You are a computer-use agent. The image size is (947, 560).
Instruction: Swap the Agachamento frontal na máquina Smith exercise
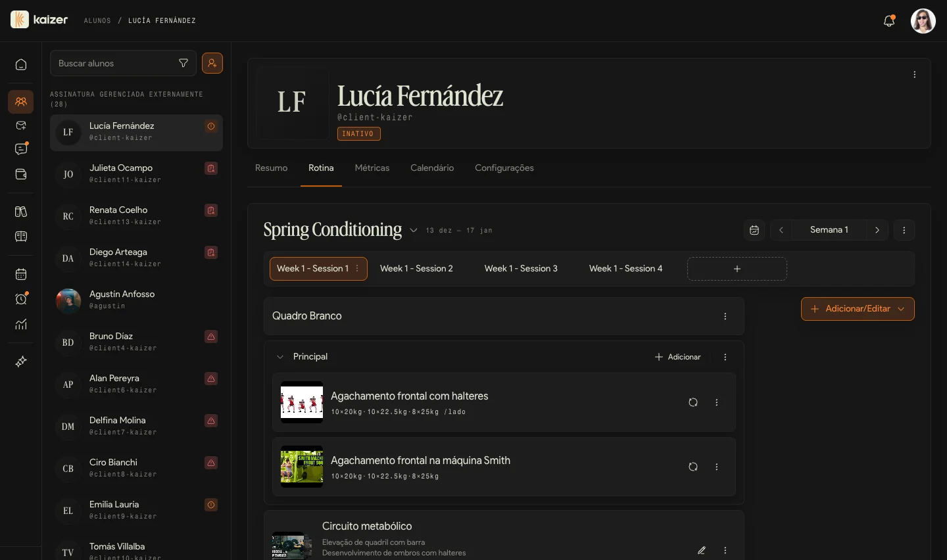point(693,467)
